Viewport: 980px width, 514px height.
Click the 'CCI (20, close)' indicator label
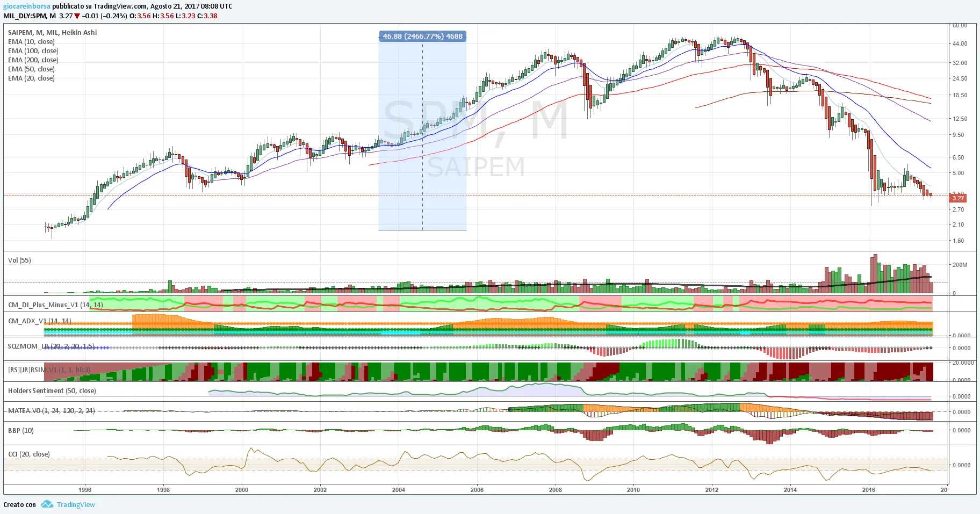(29, 454)
